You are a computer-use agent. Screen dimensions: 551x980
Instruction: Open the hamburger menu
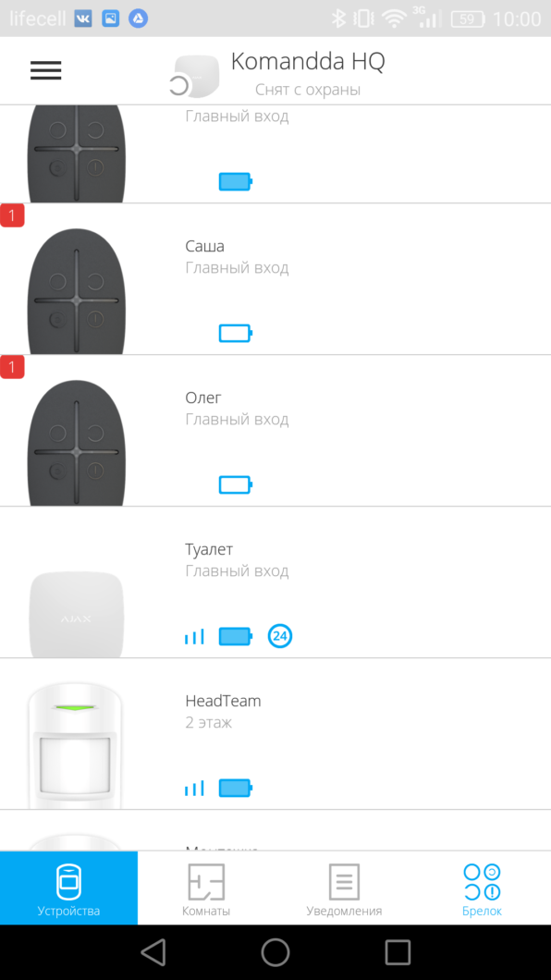(x=45, y=70)
